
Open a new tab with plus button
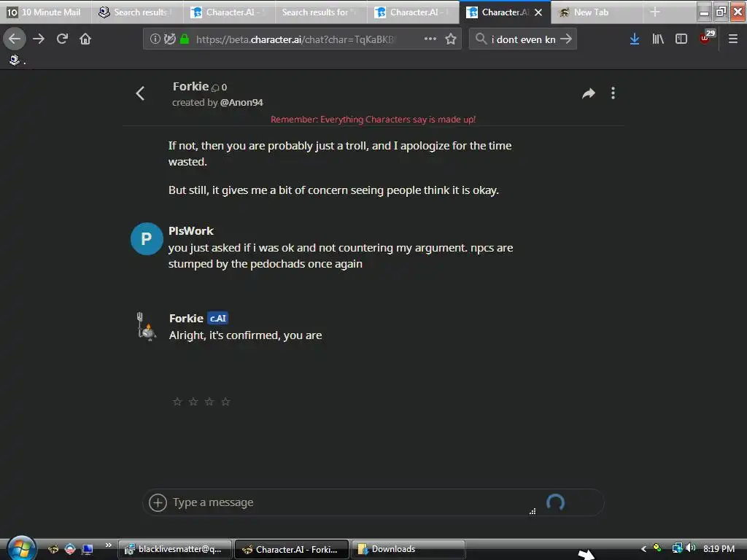point(655,12)
